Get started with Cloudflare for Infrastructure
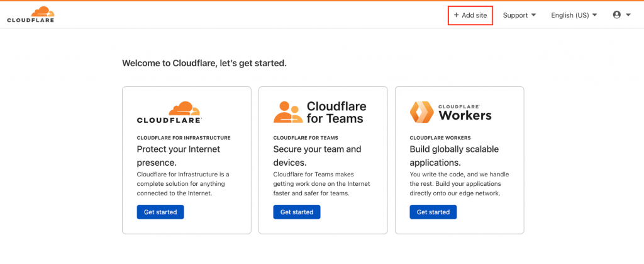 160,212
